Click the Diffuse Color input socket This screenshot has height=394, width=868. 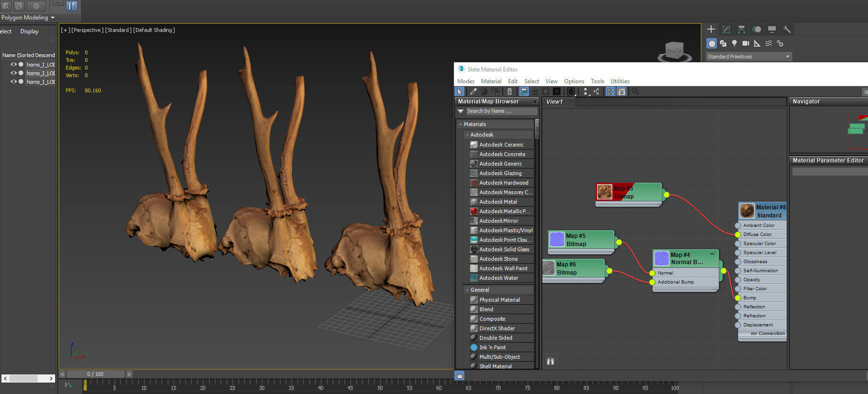(738, 235)
